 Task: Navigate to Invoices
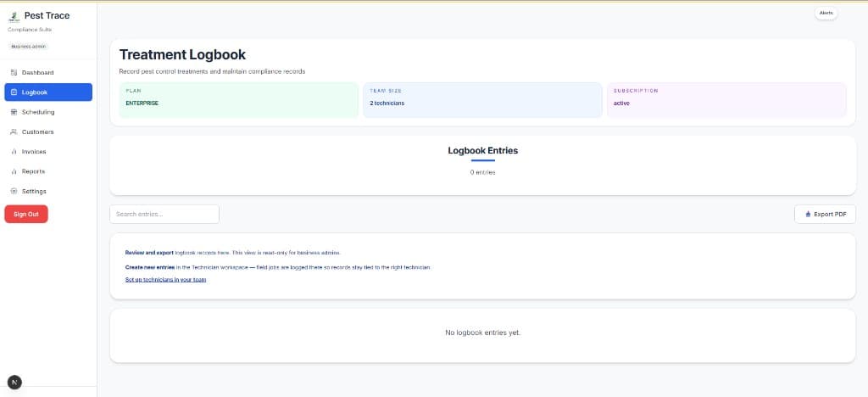[x=48, y=152]
